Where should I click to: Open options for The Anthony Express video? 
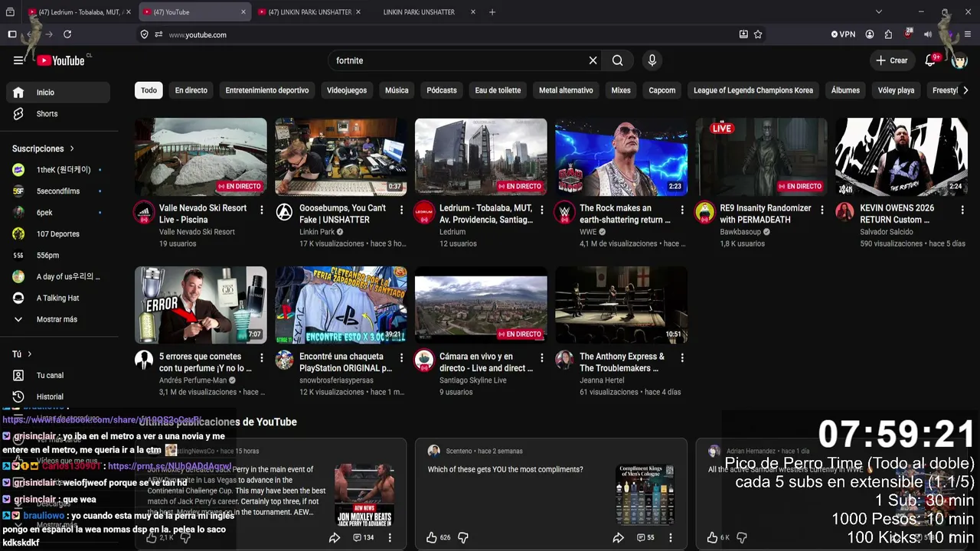(x=682, y=358)
